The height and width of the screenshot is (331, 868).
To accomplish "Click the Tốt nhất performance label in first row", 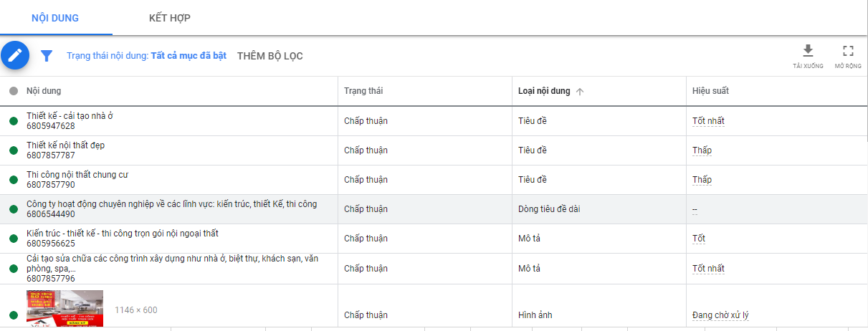I will [708, 121].
